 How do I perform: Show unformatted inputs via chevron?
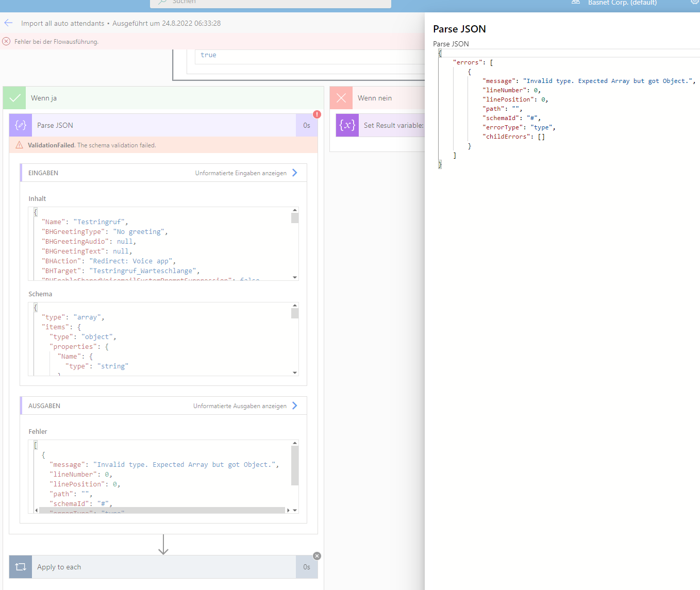[295, 173]
